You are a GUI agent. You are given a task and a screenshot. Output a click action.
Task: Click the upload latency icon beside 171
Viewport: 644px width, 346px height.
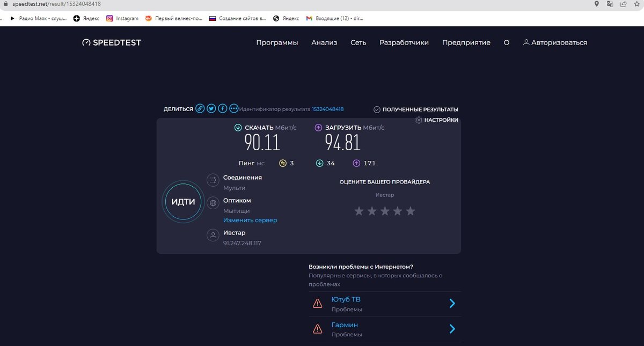coord(356,163)
